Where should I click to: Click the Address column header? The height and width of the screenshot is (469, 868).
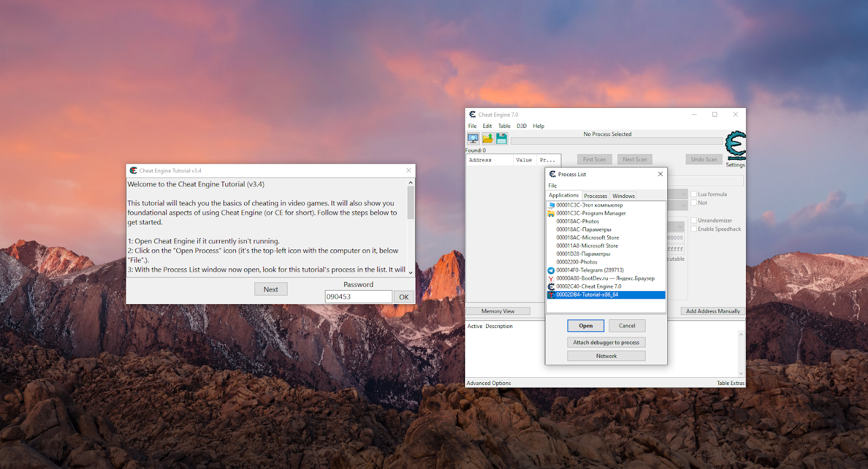pos(489,160)
